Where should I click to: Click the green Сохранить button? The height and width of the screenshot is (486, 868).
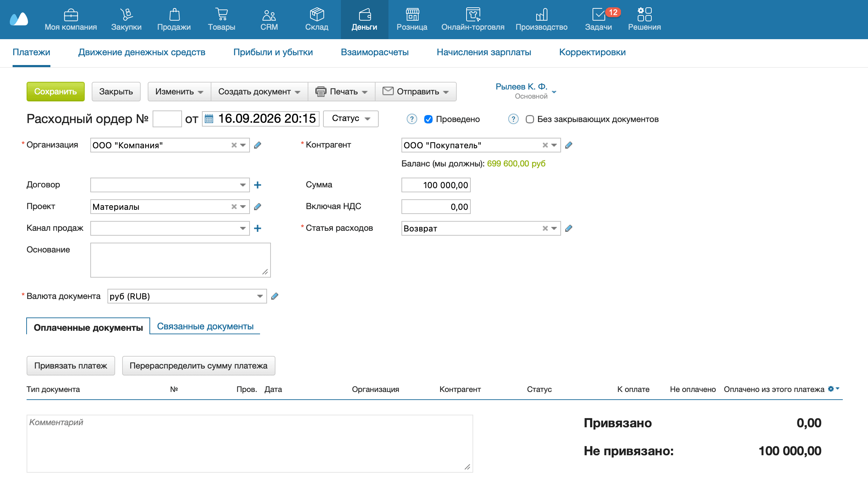[56, 92]
